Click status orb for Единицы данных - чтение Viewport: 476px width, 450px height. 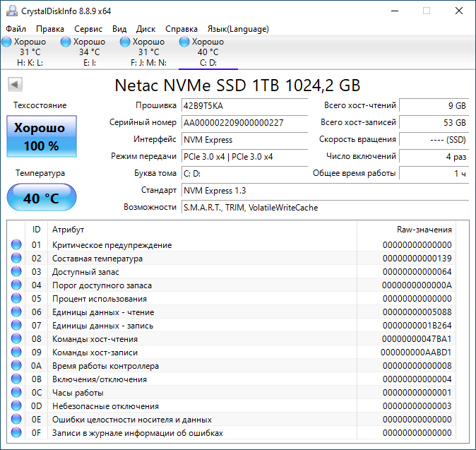[16, 312]
